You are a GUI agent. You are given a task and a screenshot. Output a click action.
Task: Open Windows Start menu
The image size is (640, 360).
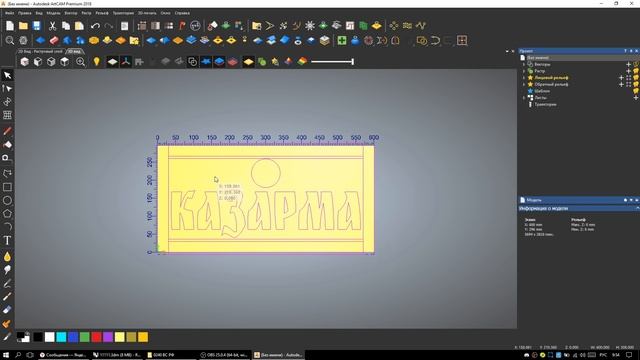(x=6, y=355)
